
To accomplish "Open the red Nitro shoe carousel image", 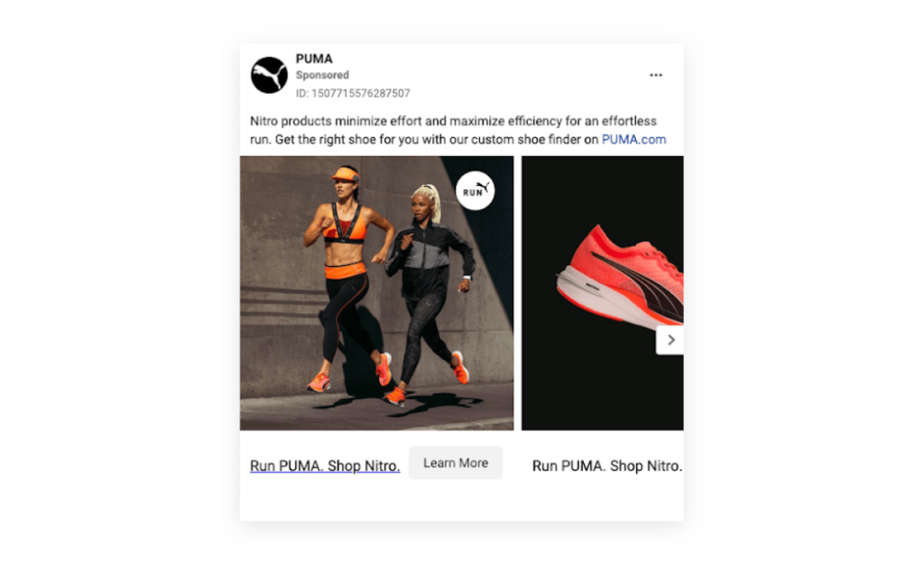I will (x=602, y=293).
